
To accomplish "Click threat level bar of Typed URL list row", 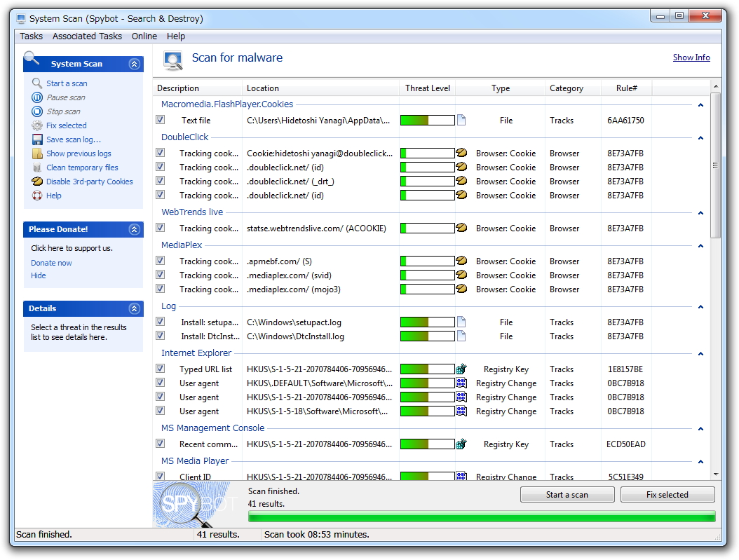I will point(428,369).
